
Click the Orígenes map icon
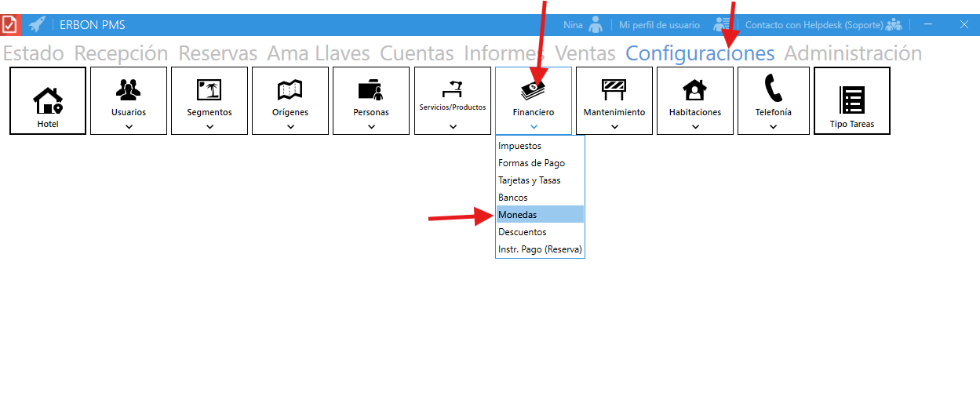290,90
